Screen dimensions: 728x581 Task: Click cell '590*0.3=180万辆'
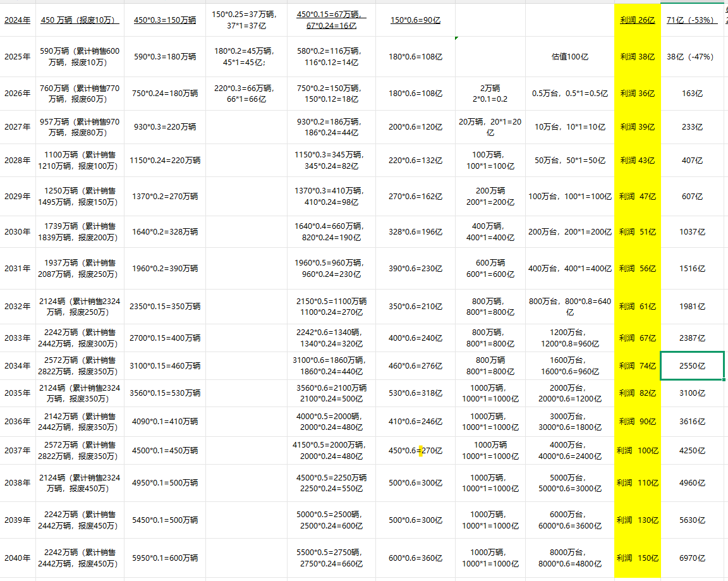point(165,57)
